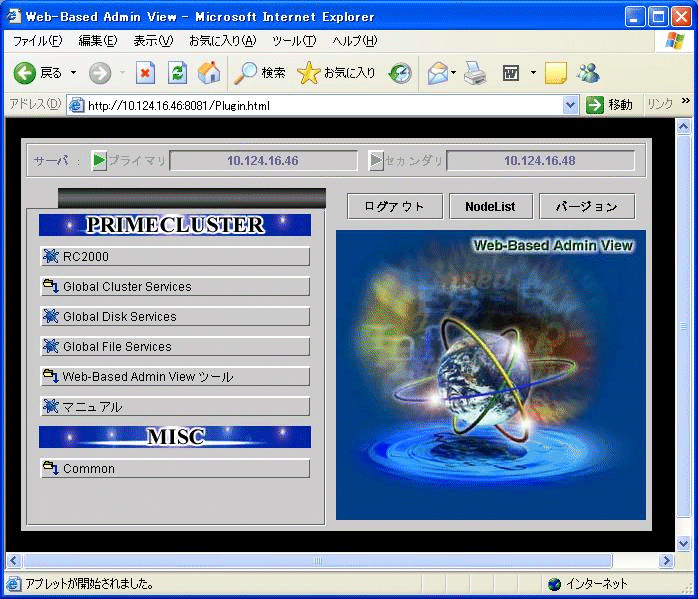
Task: Open the History clock icon
Action: pos(400,73)
